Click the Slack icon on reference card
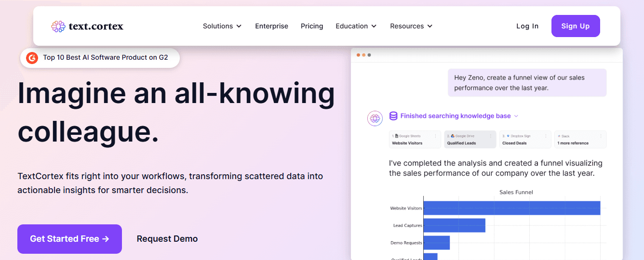644x260 pixels. click(x=559, y=136)
